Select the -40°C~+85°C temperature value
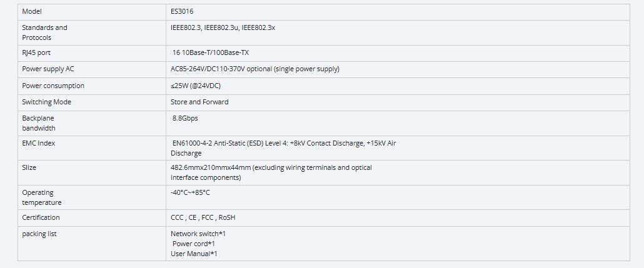 click(x=190, y=192)
